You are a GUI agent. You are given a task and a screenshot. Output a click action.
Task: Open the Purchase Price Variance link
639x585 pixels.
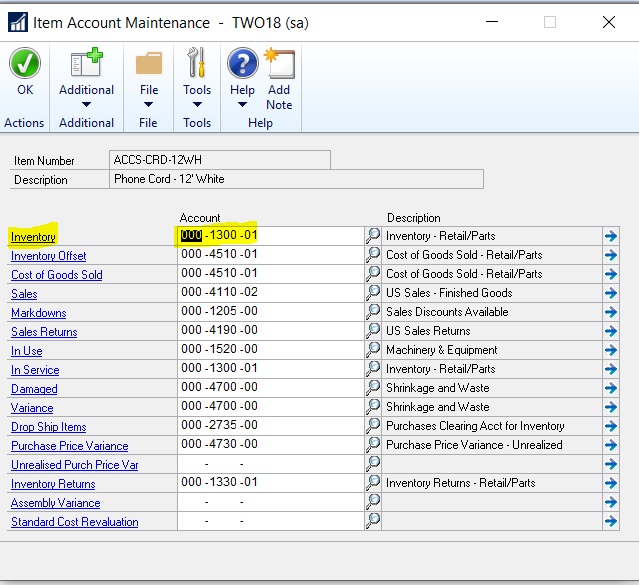69,446
